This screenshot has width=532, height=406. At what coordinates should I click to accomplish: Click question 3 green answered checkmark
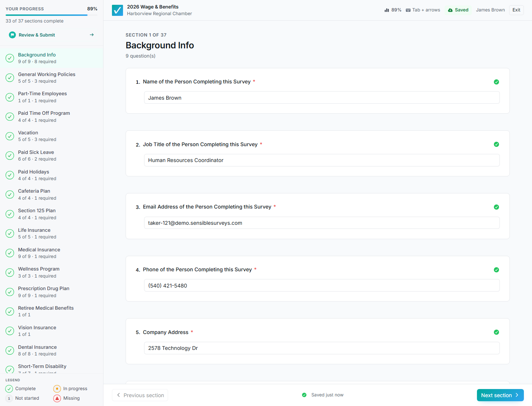[497, 207]
